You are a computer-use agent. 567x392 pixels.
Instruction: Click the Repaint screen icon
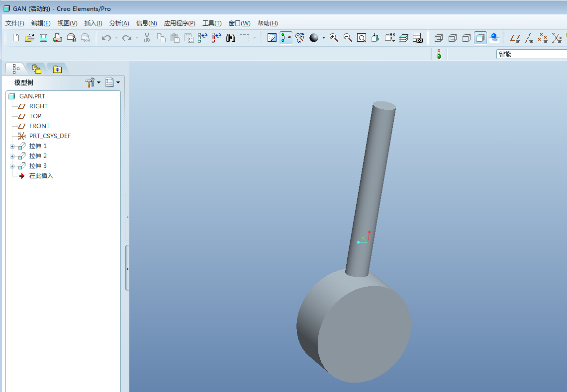272,38
